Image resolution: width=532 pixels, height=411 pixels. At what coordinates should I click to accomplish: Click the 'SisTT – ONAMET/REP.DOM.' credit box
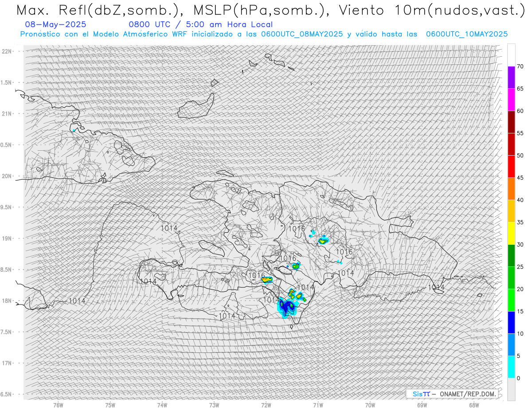[x=452, y=394]
